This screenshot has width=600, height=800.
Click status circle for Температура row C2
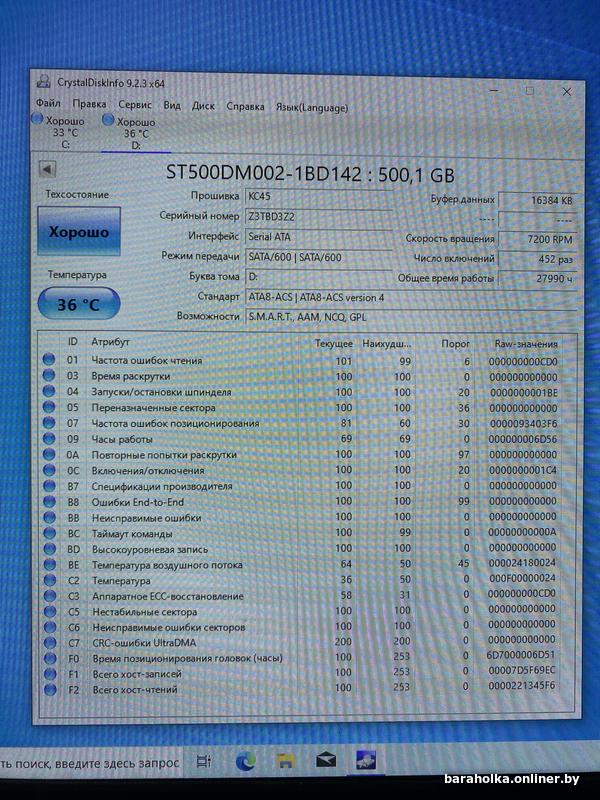49,580
